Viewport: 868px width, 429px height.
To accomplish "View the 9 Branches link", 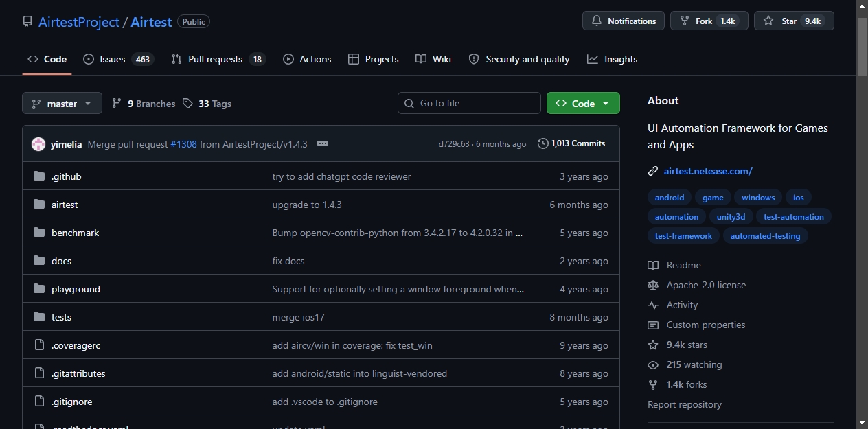I will point(144,104).
